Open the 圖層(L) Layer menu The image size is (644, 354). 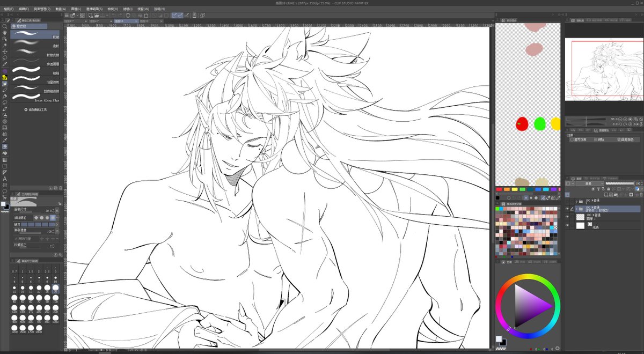(x=75, y=9)
